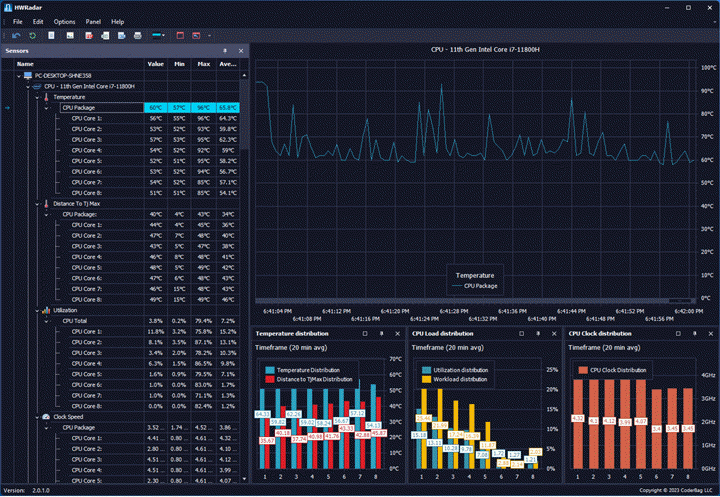Pin the Sensors panel
The height and width of the screenshot is (497, 720).
[x=225, y=51]
